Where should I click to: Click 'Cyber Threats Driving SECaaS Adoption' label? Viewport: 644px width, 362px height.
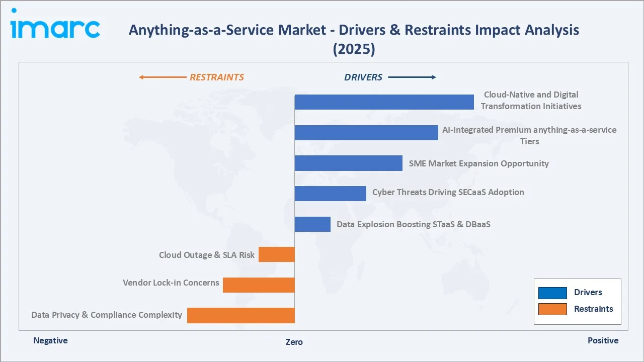tap(448, 192)
